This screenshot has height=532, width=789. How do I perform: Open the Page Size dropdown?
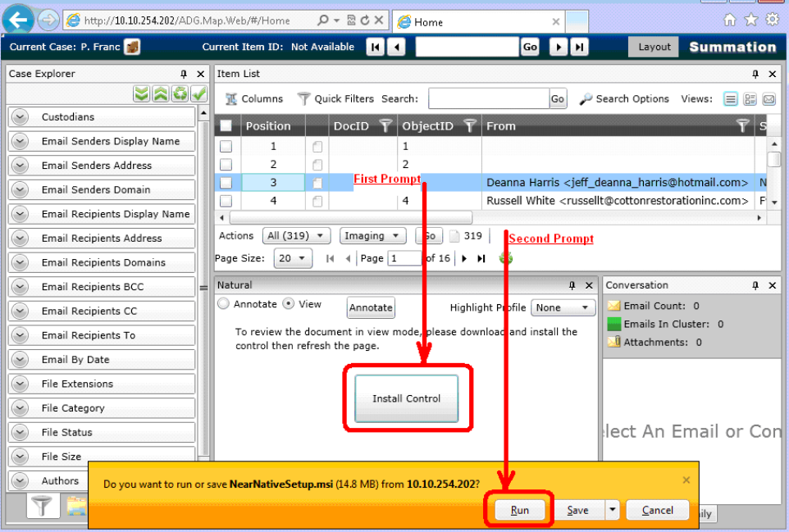(x=293, y=258)
